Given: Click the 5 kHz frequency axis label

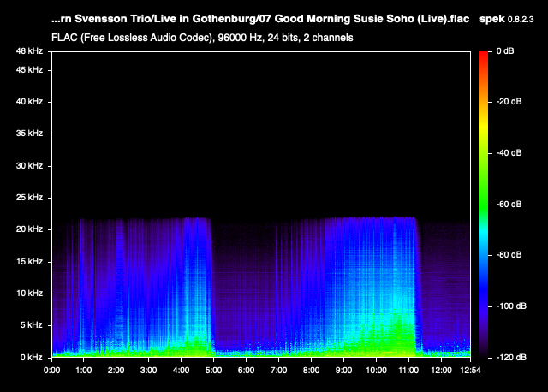Looking at the screenshot, I should (32, 325).
